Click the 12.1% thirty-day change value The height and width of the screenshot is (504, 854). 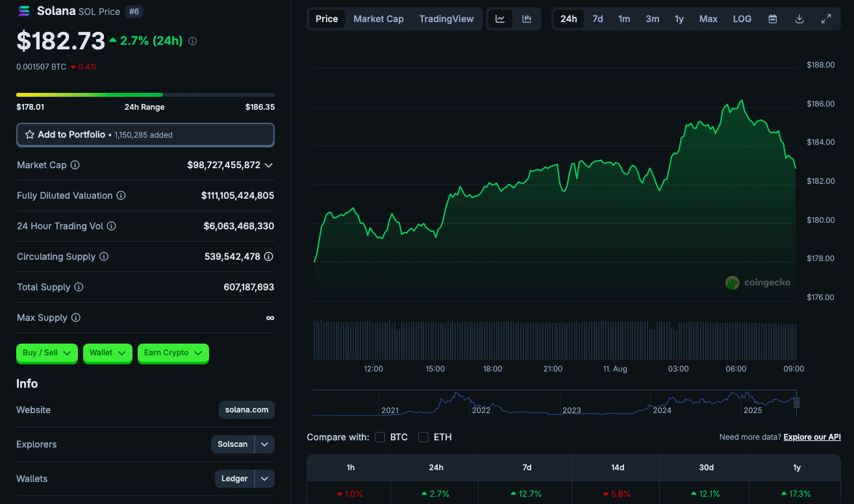coord(707,494)
